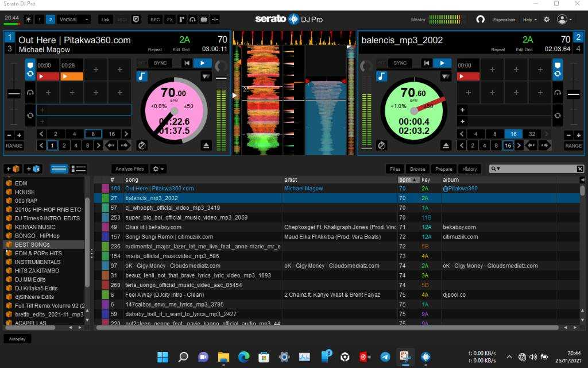
Task: Eject track from deck 1
Action: (206, 145)
